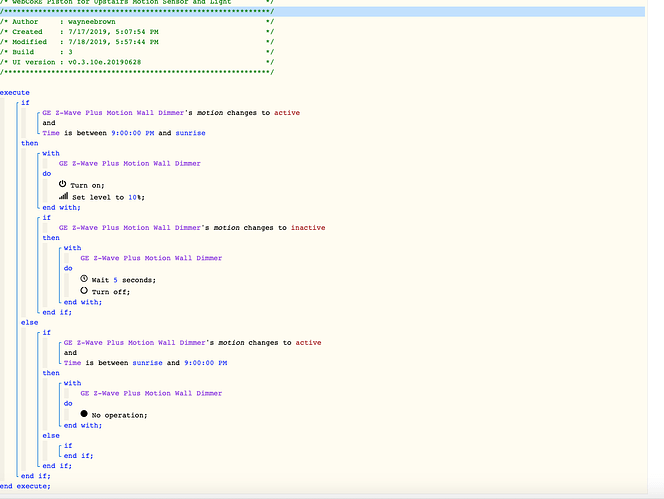Click the Created 7/17/2019 comment line
This screenshot has width=664, height=499.
[x=137, y=32]
